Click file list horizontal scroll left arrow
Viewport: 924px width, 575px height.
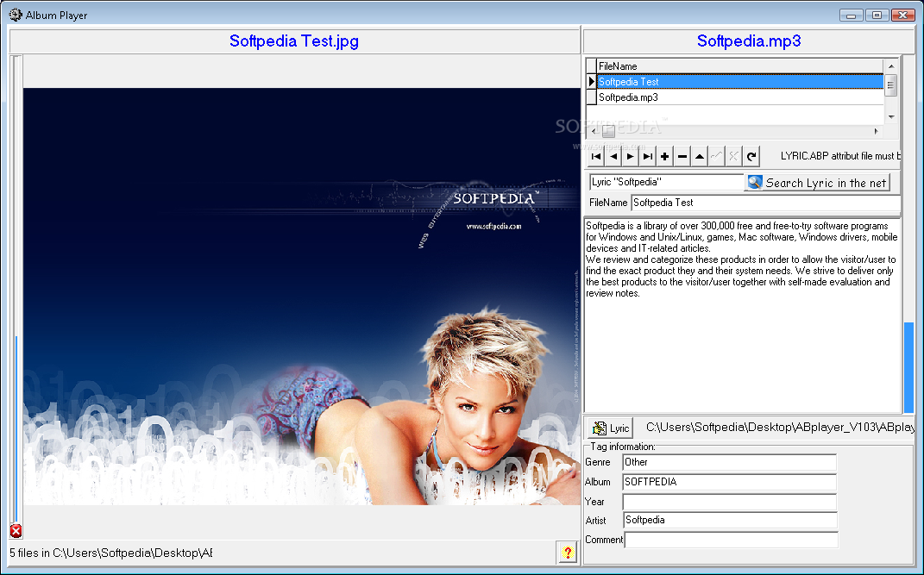pos(594,131)
